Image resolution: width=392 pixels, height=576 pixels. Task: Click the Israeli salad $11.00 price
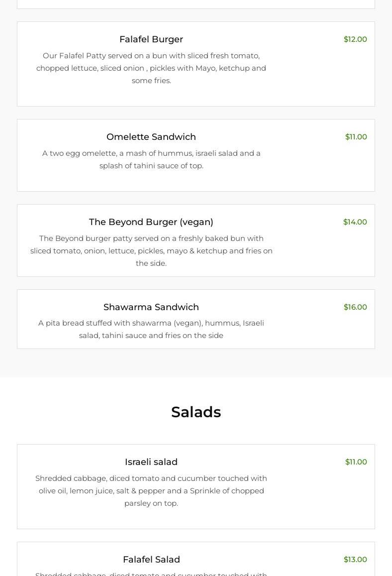click(x=356, y=462)
